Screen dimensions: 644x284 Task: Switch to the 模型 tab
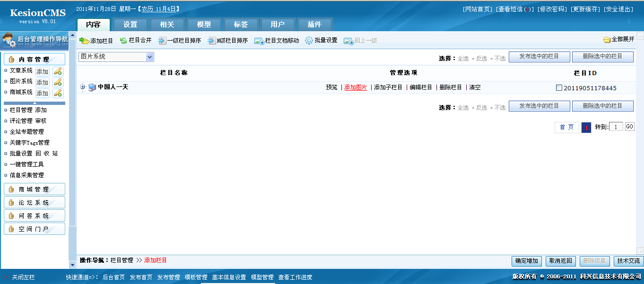pyautogui.click(x=204, y=24)
